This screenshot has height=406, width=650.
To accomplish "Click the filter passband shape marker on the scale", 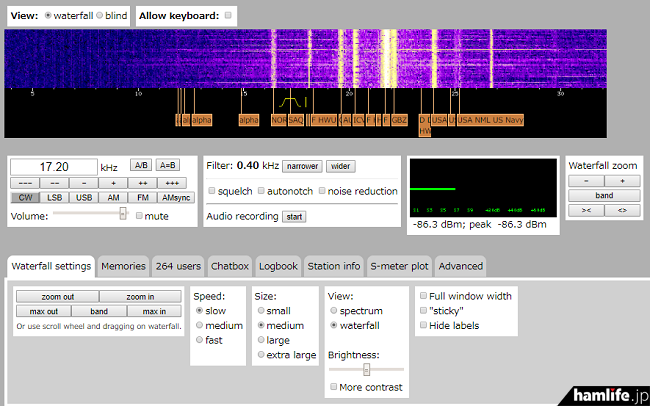I will coord(290,103).
